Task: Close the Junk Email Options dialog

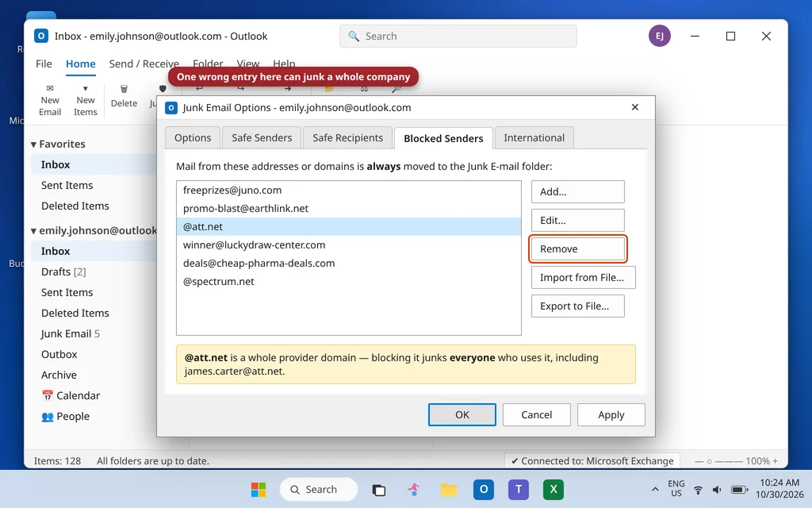Action: [635, 107]
